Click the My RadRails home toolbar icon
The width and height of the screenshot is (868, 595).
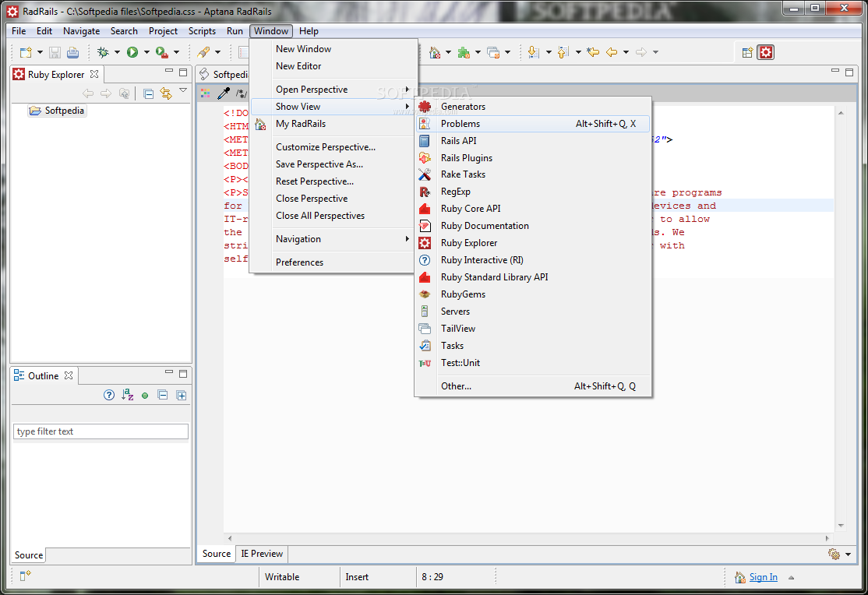coord(435,52)
